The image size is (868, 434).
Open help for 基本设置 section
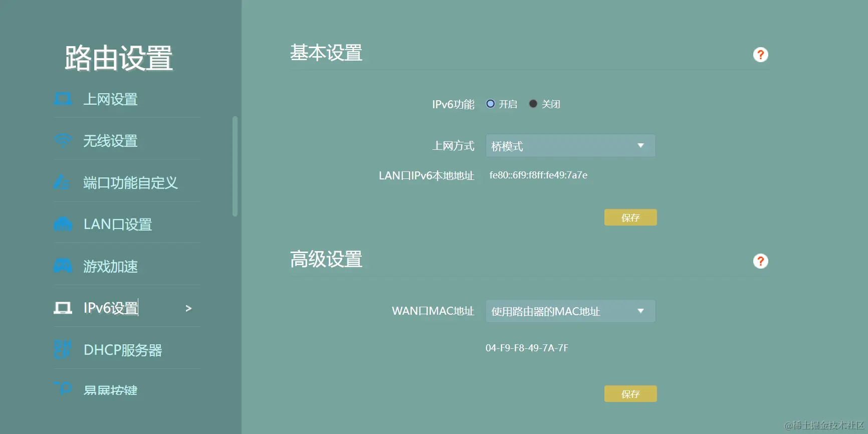(x=760, y=55)
